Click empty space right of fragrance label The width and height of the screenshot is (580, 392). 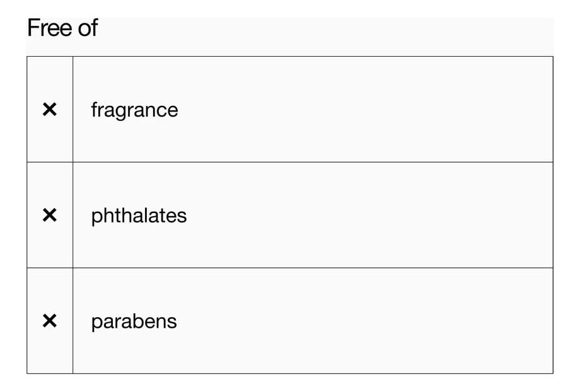coord(366,110)
